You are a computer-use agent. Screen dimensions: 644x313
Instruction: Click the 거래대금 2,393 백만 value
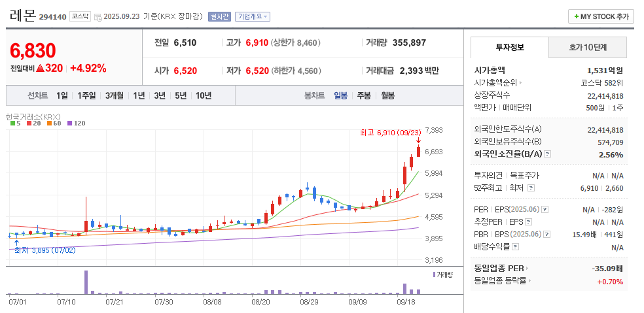[419, 71]
